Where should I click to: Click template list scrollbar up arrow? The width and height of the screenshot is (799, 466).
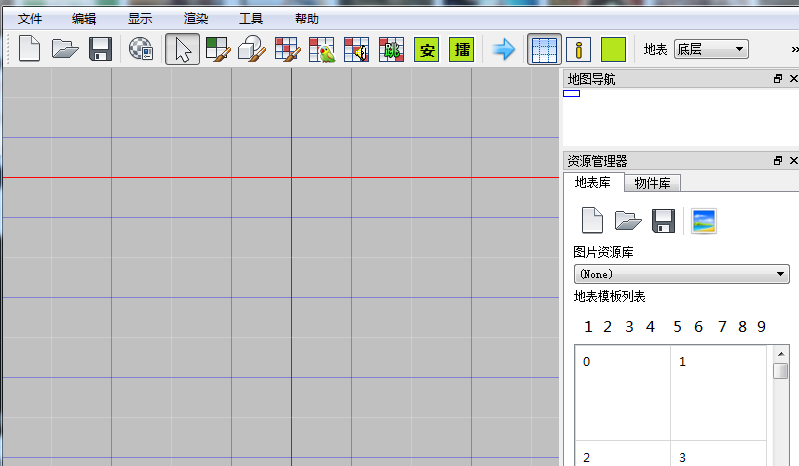(781, 353)
